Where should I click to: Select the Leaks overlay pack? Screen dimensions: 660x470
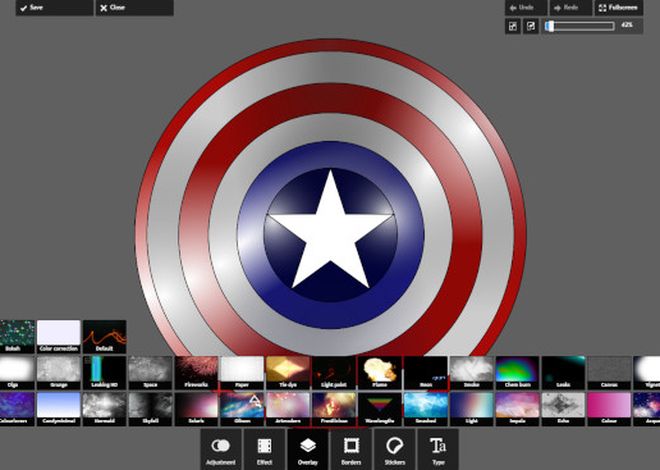point(563,372)
